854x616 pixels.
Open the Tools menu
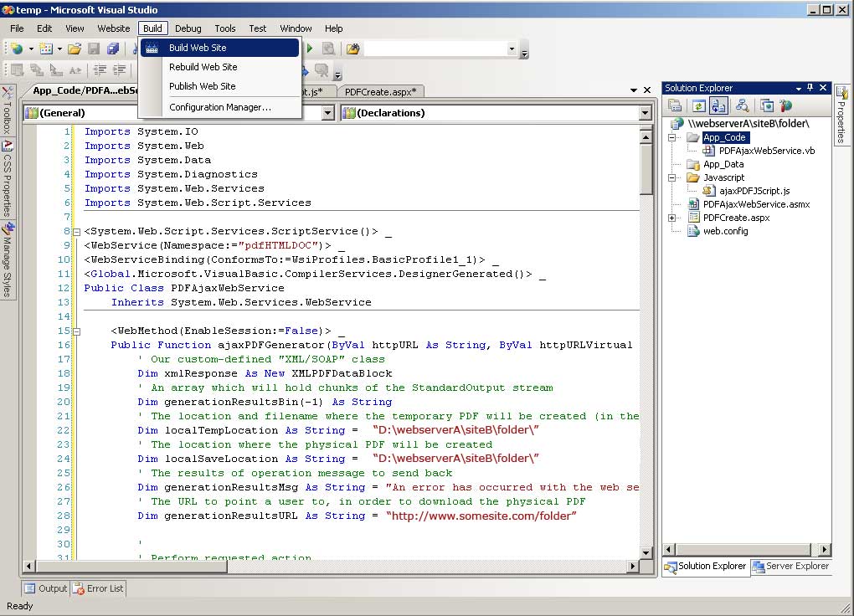225,28
